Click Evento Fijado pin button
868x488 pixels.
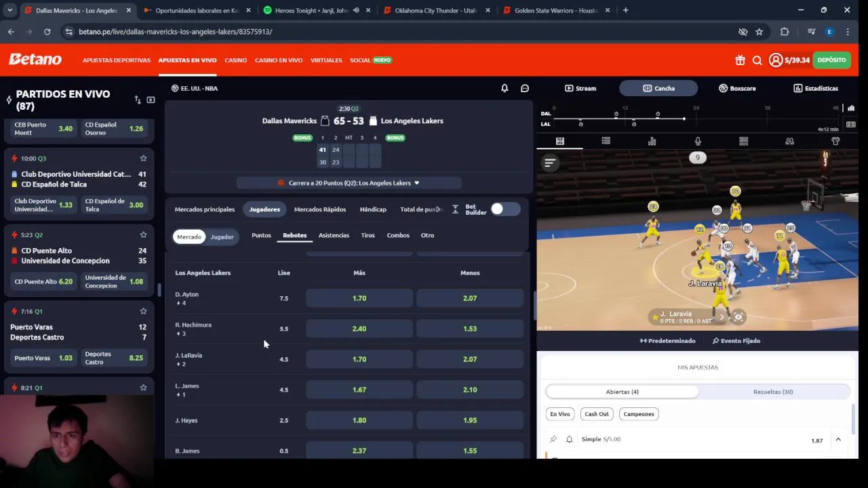click(736, 341)
